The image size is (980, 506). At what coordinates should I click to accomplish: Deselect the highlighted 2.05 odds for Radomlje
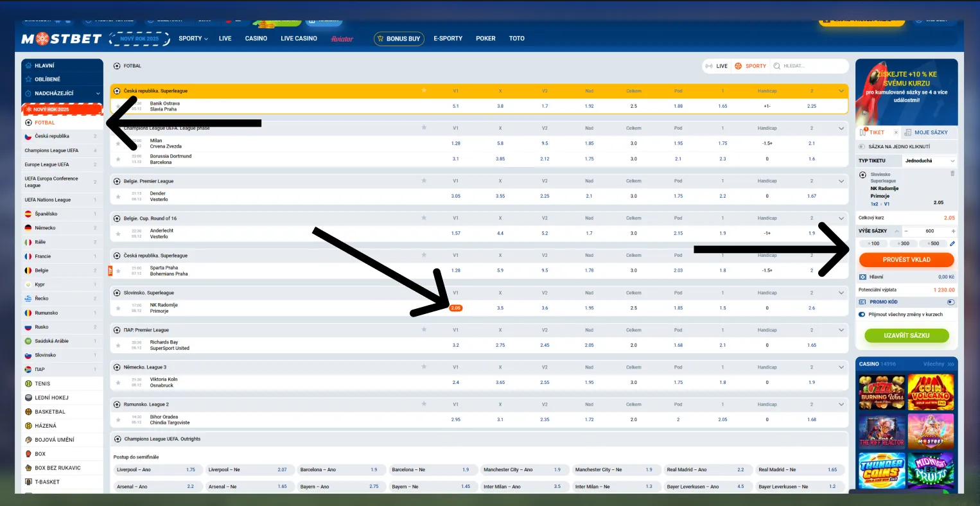coord(455,308)
